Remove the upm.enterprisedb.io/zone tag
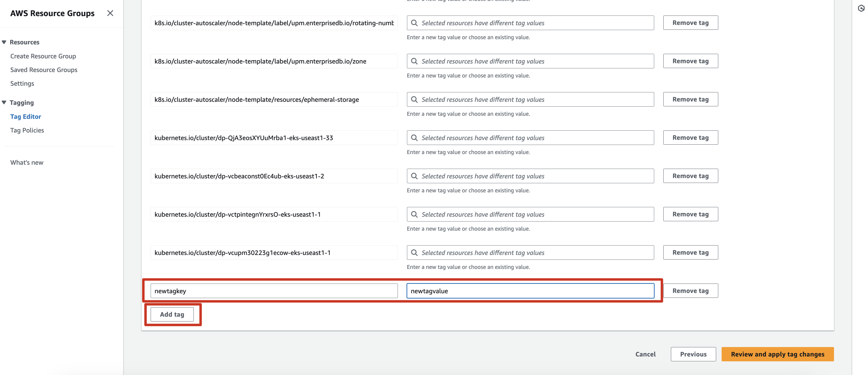Viewport: 868px width, 375px height. tap(690, 61)
